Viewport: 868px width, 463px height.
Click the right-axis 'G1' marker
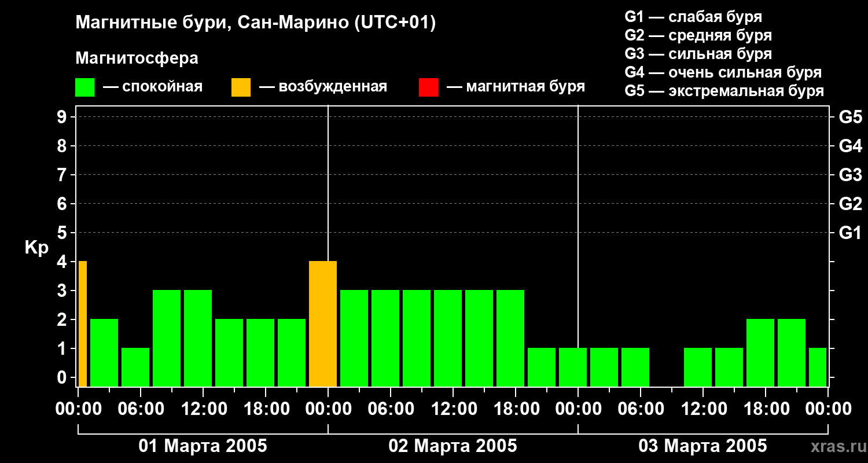click(850, 233)
